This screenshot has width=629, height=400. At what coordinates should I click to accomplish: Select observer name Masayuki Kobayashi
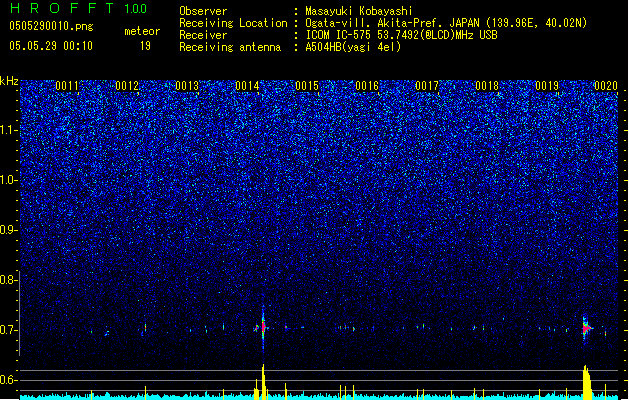pyautogui.click(x=359, y=11)
